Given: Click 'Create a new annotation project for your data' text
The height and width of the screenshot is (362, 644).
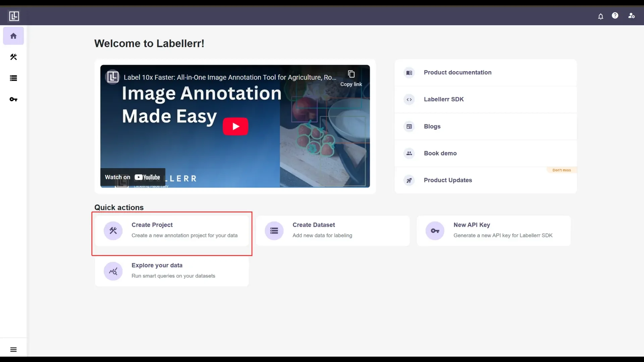Looking at the screenshot, I should (184, 235).
